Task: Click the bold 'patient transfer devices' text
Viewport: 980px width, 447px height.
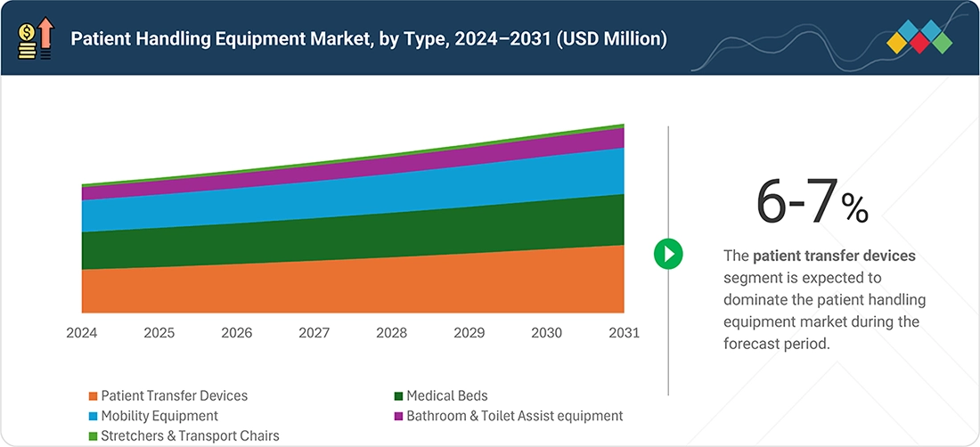Action: coord(835,256)
